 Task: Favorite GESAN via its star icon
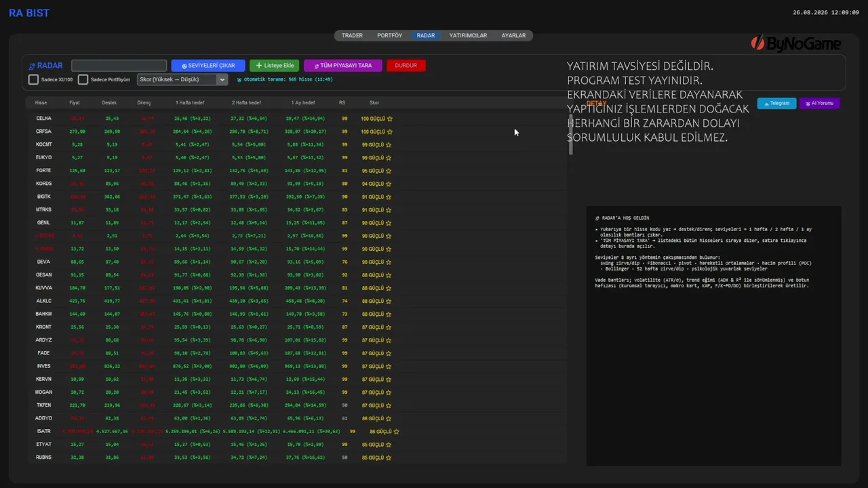pos(390,275)
